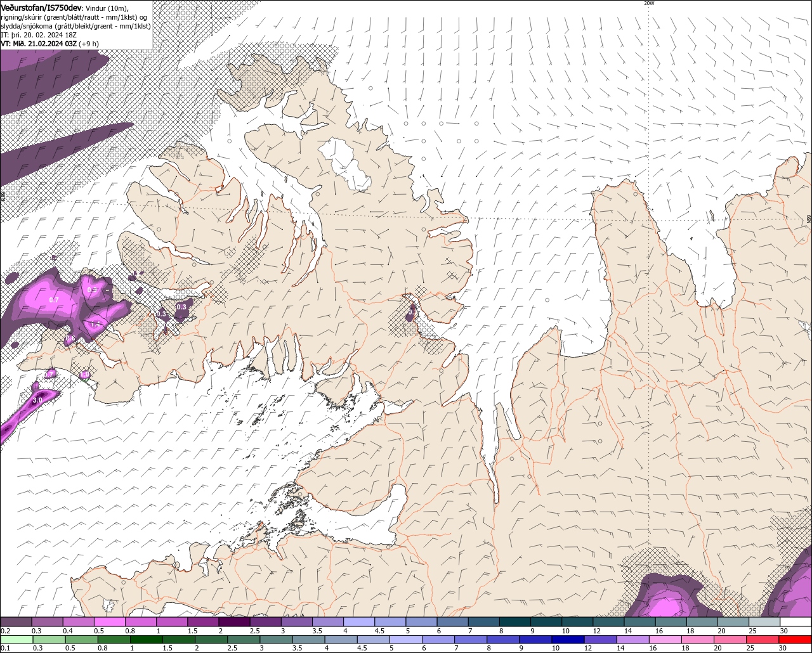Click the pale green 0.1 rain legend swatch
Image resolution: width=812 pixels, height=653 pixels.
coord(16,639)
